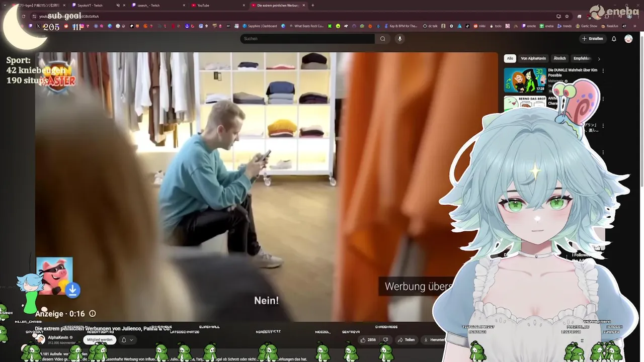The image size is (644, 362).
Task: Open the account avatar menu
Action: [628, 39]
